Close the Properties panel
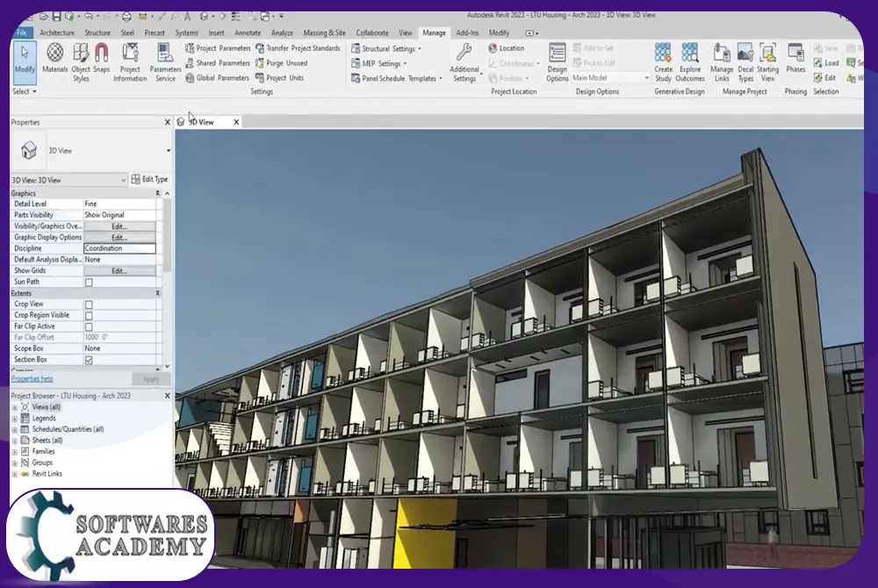 167,122
